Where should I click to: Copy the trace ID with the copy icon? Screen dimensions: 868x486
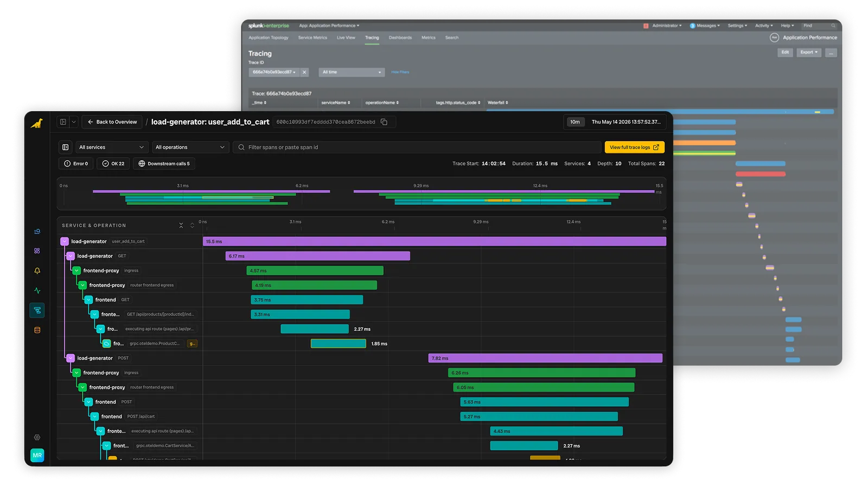click(x=384, y=122)
